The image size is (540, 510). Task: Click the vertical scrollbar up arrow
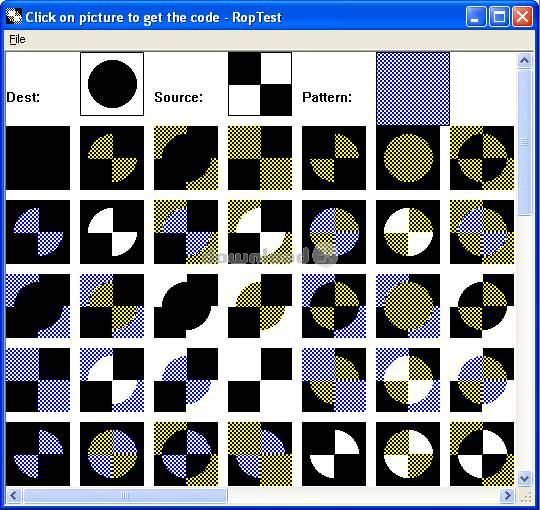tap(525, 61)
